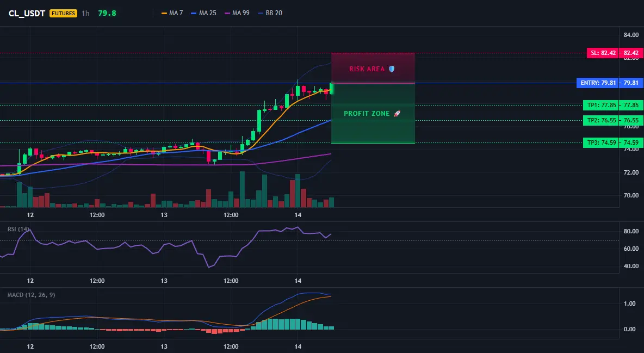
Task: Toggle the MA 25 legend entry
Action: 204,13
